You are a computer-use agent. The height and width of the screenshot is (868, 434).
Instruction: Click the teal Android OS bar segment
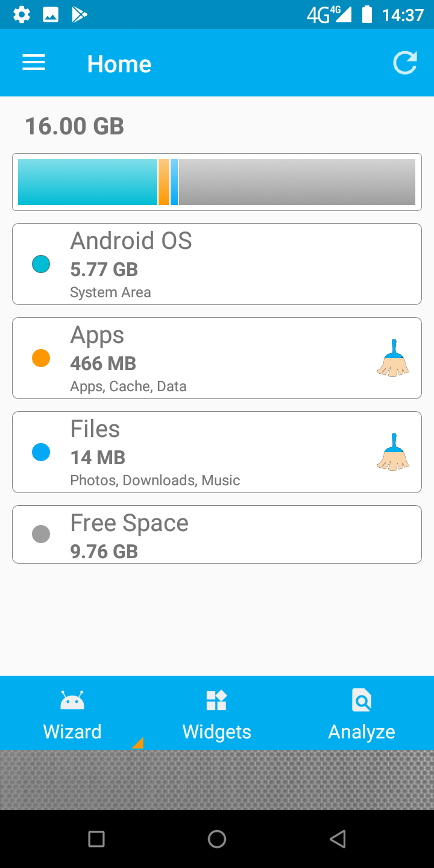(87, 182)
